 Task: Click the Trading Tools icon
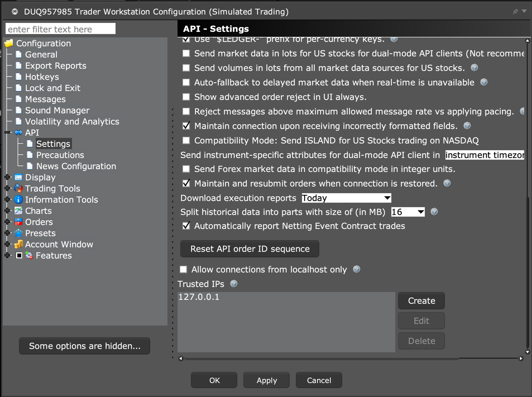click(19, 188)
